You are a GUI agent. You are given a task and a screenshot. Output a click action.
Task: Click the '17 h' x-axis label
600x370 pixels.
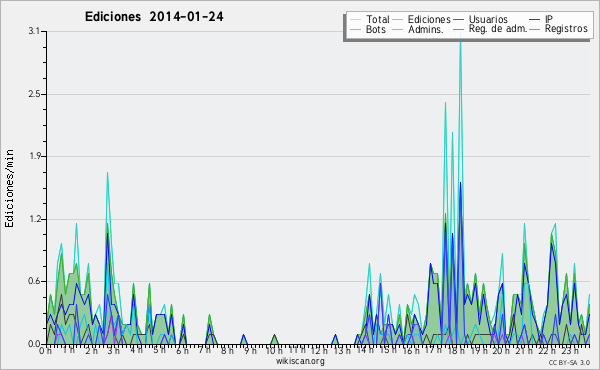tap(433, 351)
